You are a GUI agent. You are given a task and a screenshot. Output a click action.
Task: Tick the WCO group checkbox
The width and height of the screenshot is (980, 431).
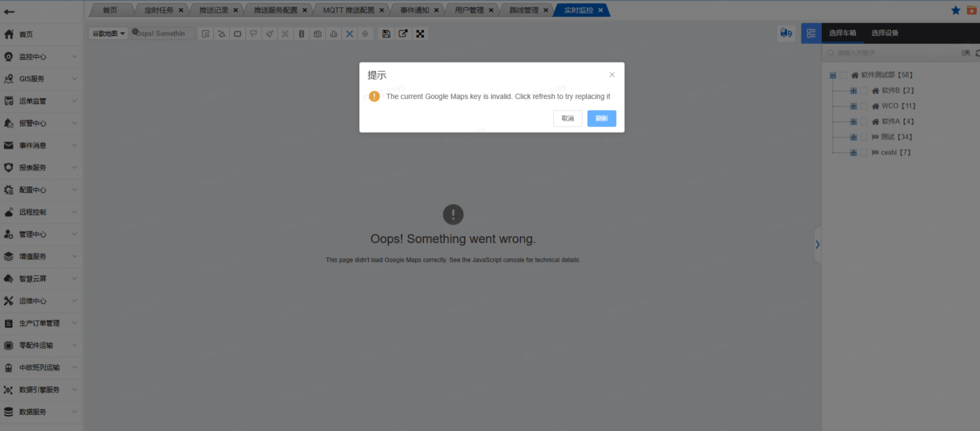click(x=864, y=106)
